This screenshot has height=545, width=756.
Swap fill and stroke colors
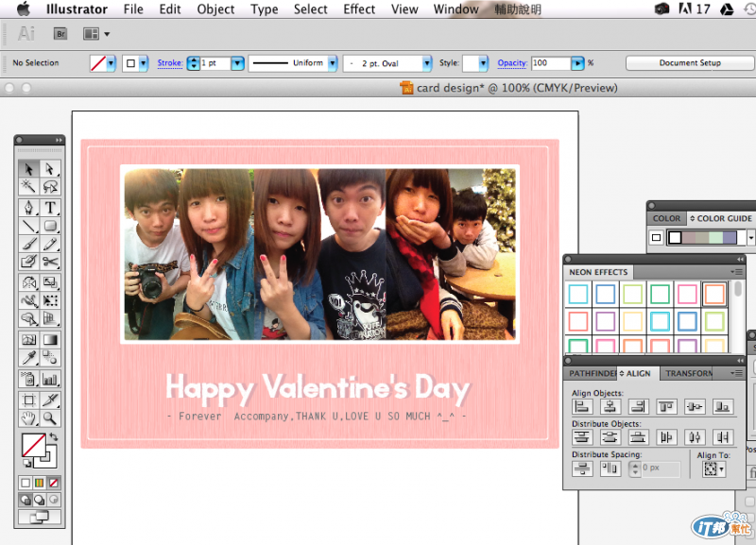coord(54,438)
